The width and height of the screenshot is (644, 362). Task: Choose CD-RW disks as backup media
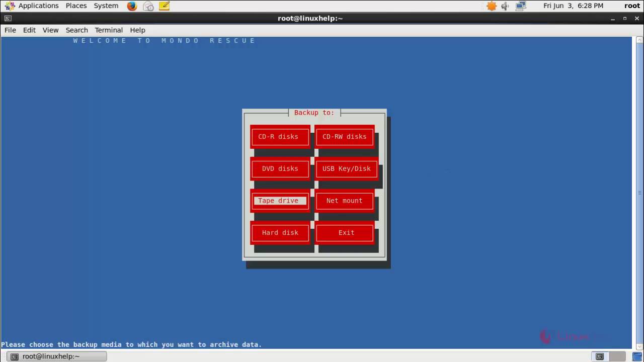[x=345, y=137]
